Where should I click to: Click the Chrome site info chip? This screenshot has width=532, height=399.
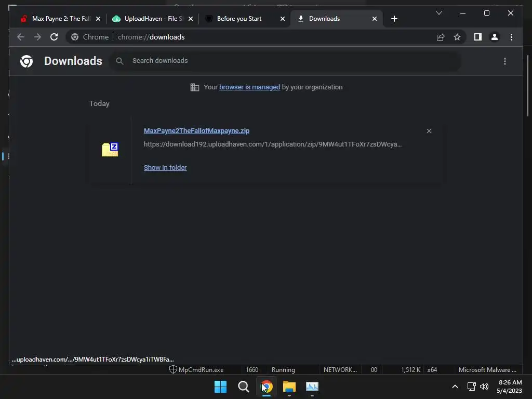coord(90,37)
